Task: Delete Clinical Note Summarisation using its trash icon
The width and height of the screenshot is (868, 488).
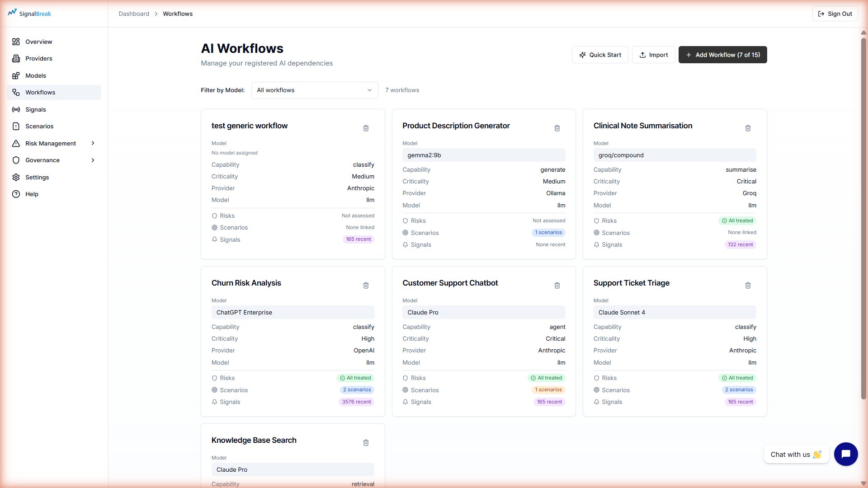Action: pos(748,128)
